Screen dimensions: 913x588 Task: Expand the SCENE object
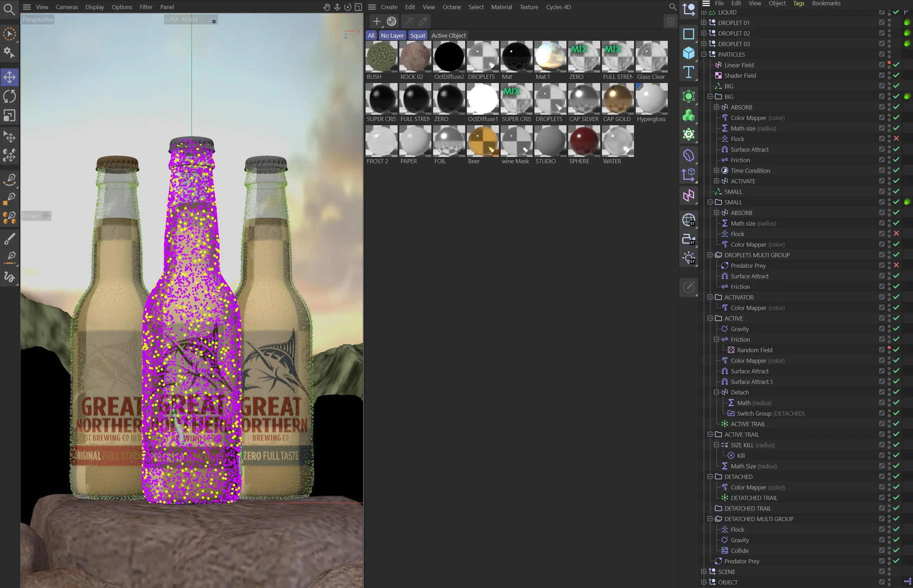(x=703, y=571)
